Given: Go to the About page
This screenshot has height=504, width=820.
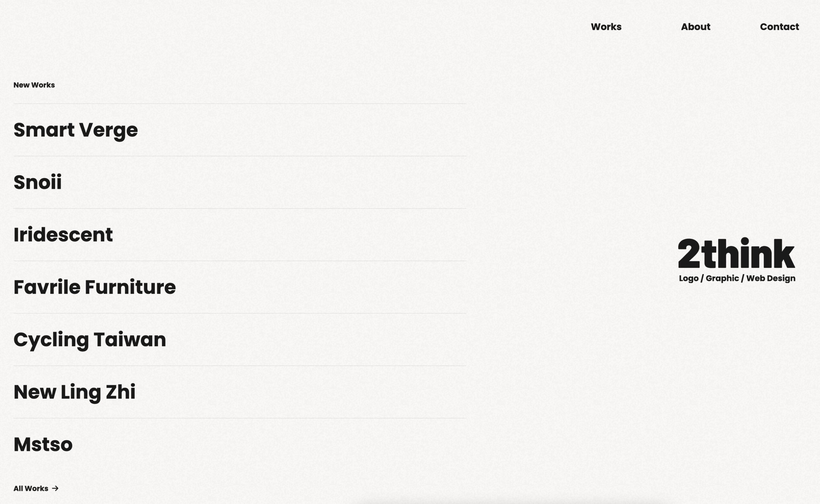Looking at the screenshot, I should point(695,27).
